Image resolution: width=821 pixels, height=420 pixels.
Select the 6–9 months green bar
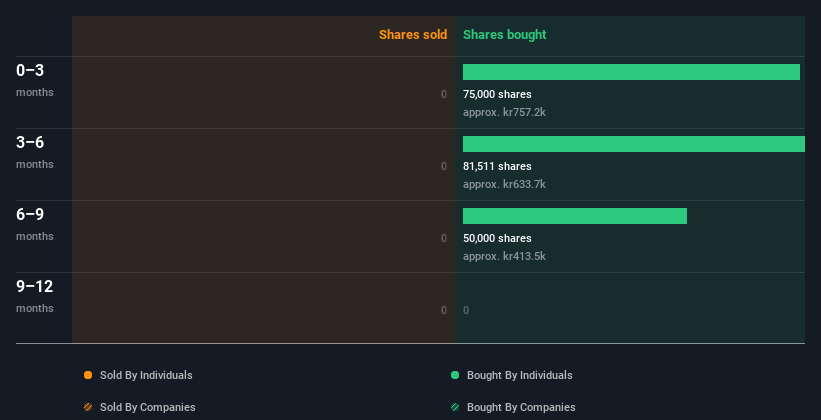tap(575, 216)
